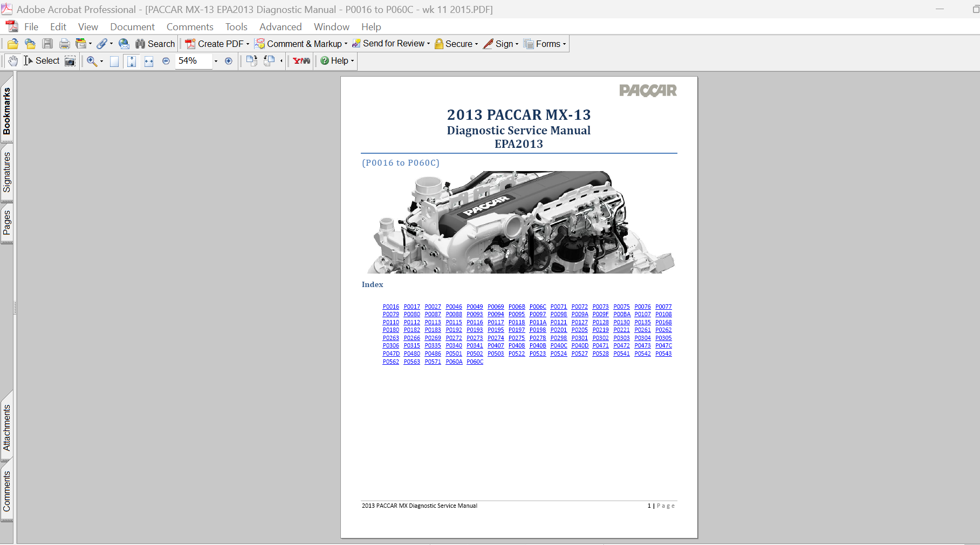Click the Zoom In plus button
Viewport: 980px width, 545px height.
click(x=229, y=61)
